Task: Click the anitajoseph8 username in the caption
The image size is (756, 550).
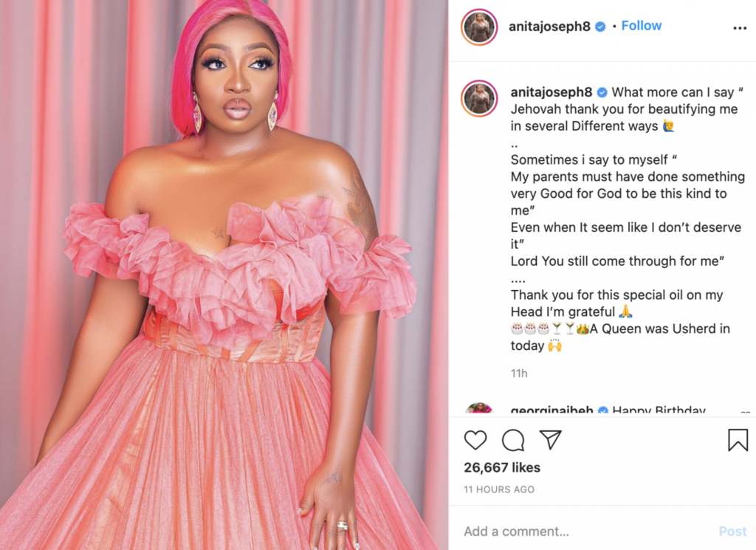Action: (551, 92)
